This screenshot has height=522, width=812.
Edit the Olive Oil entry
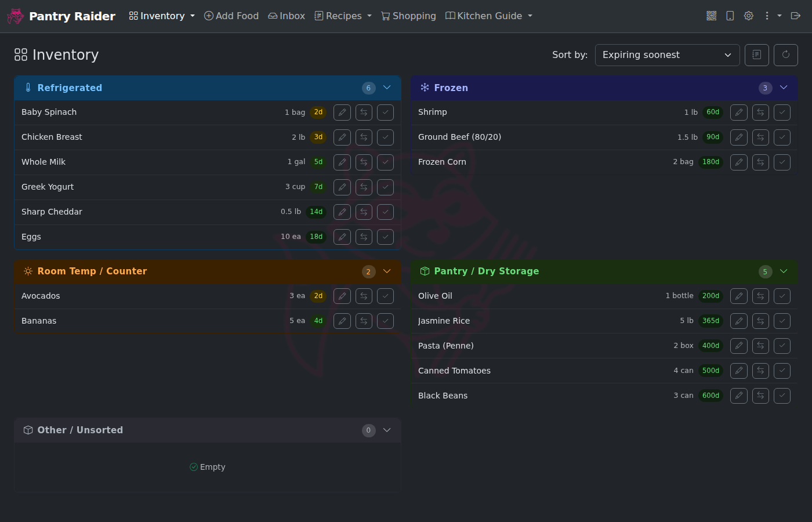click(739, 296)
